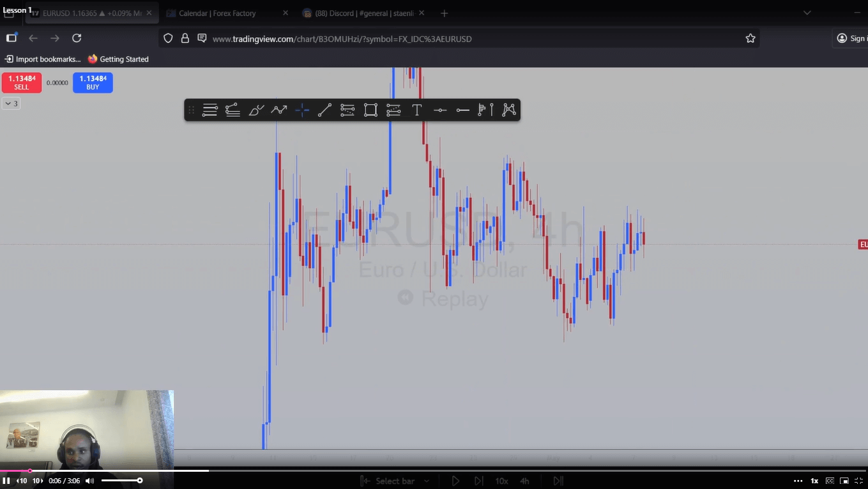Select the Parallel Channel tool
Image resolution: width=868 pixels, height=489 pixels.
point(347,110)
